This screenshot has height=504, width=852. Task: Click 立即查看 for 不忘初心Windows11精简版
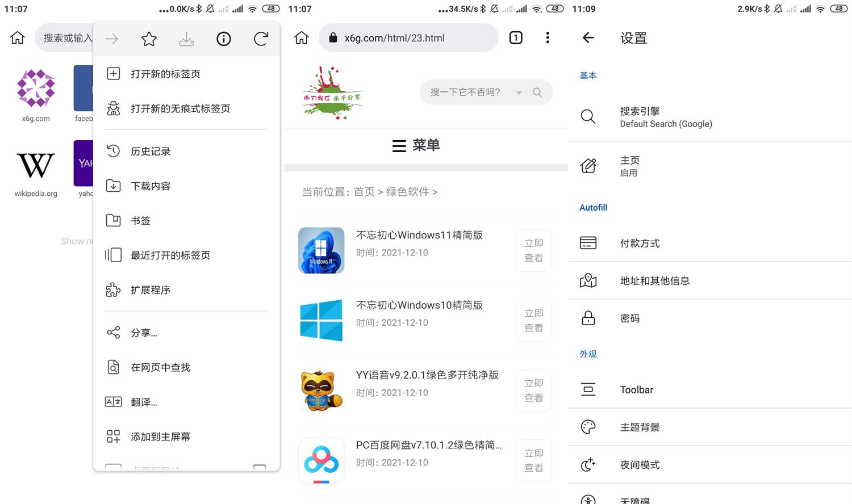pos(533,250)
